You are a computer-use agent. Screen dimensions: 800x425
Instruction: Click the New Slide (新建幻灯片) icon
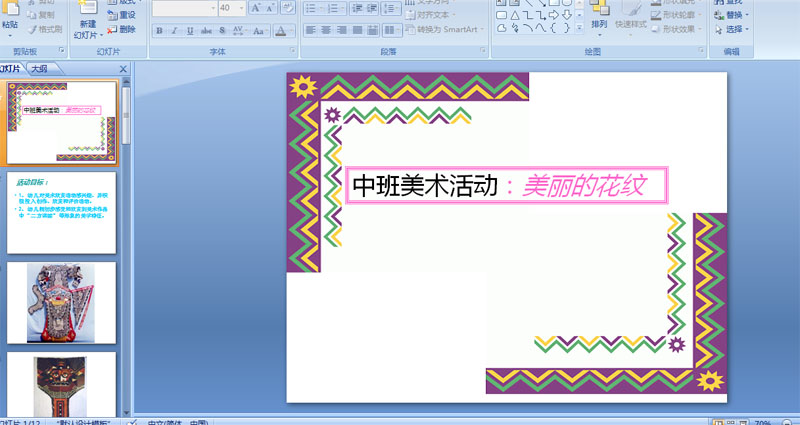(x=88, y=8)
